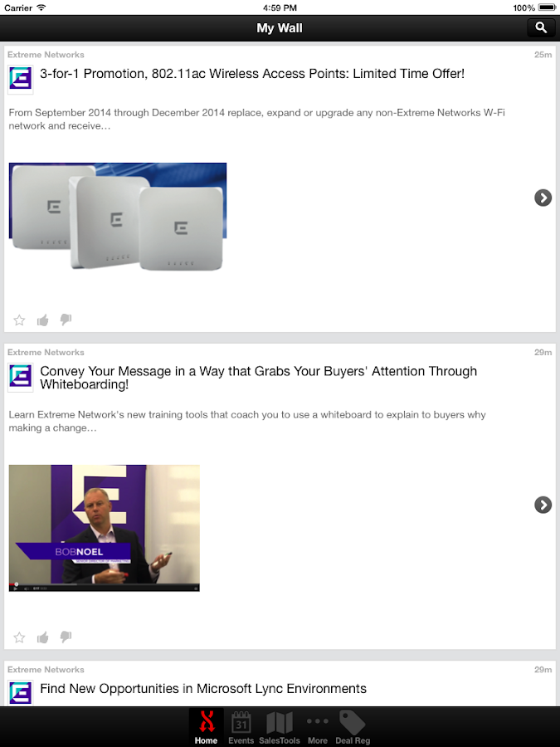Screen dimensions: 560x747
Task: Open the wireless access points image
Action: (118, 217)
